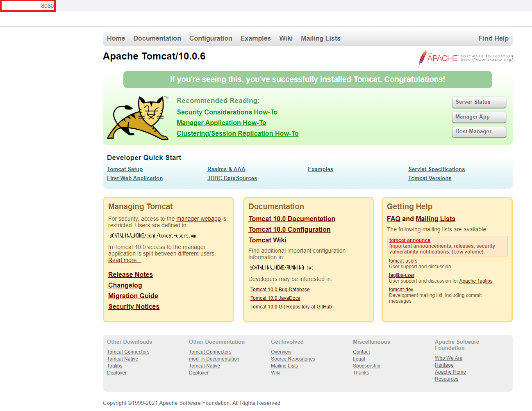Click Read more... under Managing Tomcat
This screenshot has width=532, height=411.
(125, 260)
